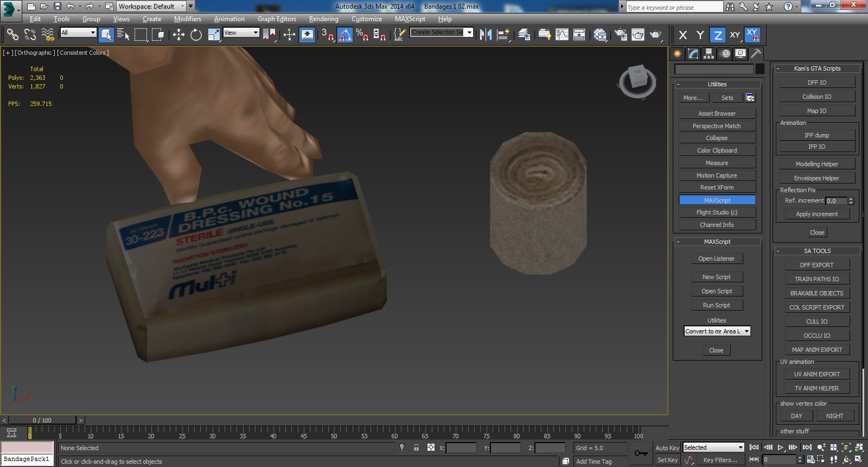868x467 pixels.
Task: Click Use Pivot Point Center icon
Action: pos(270,35)
